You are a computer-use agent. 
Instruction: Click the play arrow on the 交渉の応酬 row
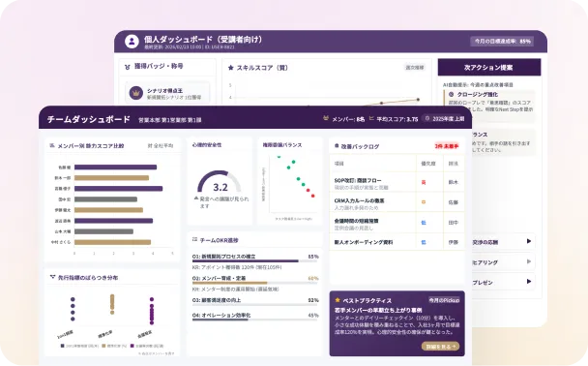(529, 241)
